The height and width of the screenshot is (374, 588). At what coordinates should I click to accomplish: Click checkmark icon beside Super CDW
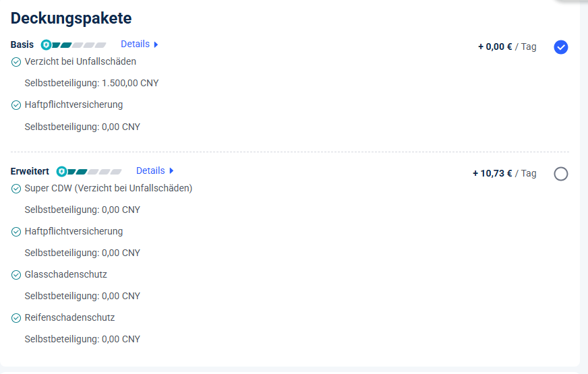16,189
